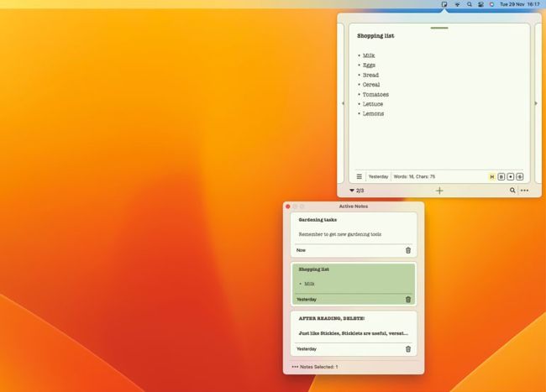The image size is (546, 392).
Task: Open the three-dot options in the notes panel footer
Action: 525,191
